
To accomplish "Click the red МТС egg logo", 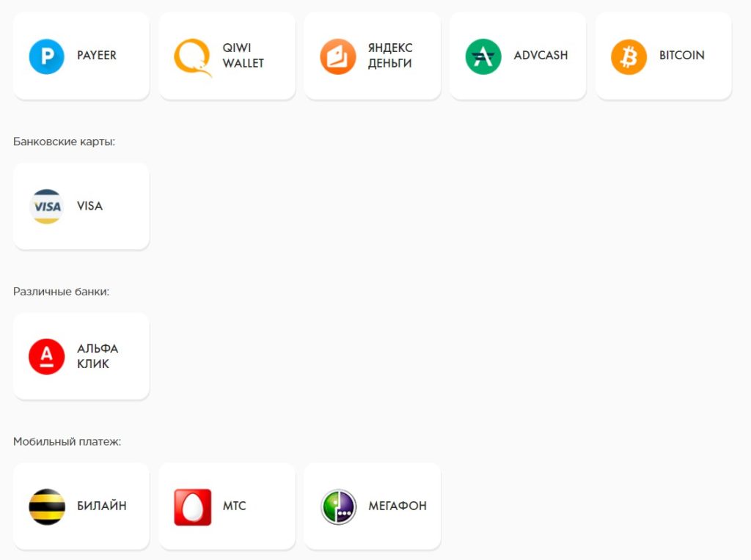I will click(192, 506).
